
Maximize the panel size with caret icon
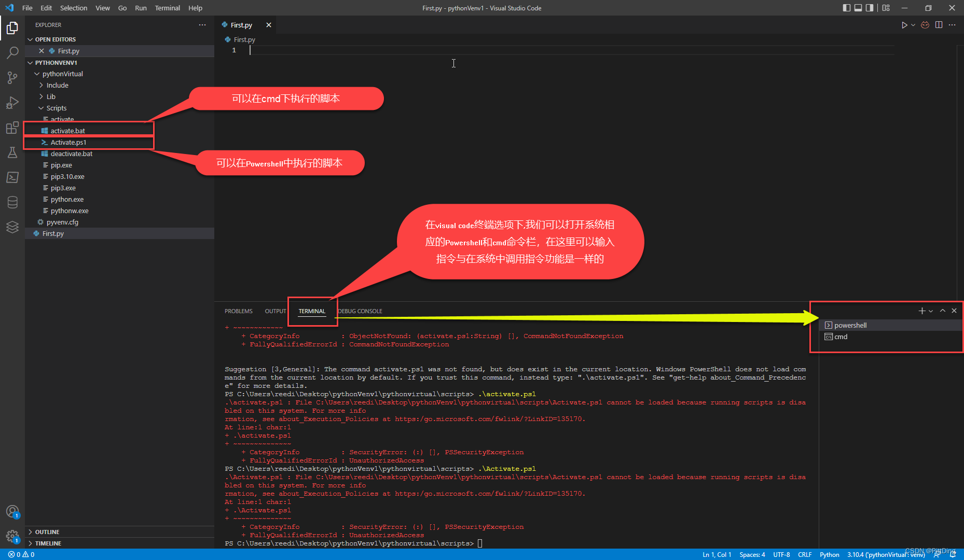pos(943,311)
